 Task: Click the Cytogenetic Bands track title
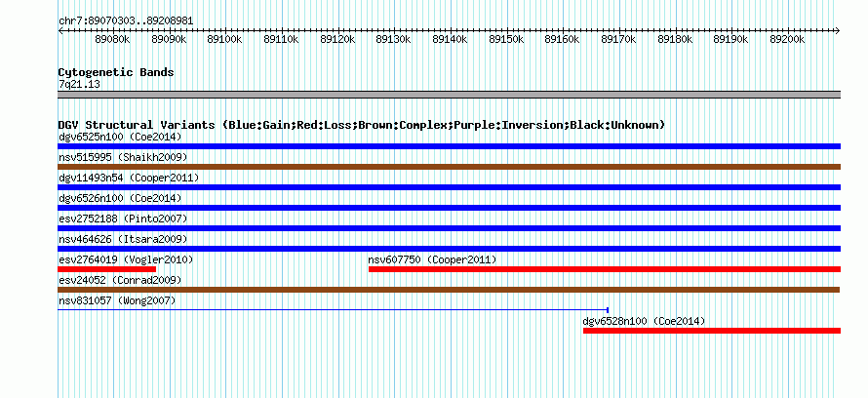[x=116, y=72]
